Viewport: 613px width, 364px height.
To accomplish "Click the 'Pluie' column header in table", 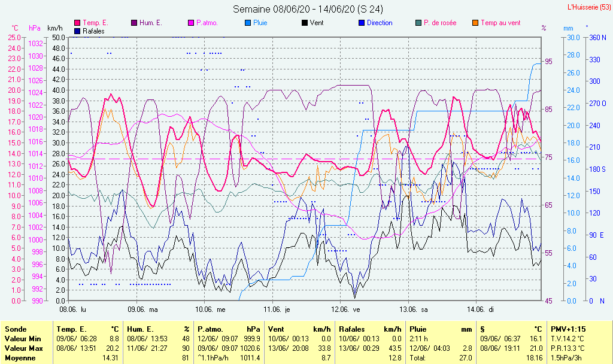I will coord(418,330).
